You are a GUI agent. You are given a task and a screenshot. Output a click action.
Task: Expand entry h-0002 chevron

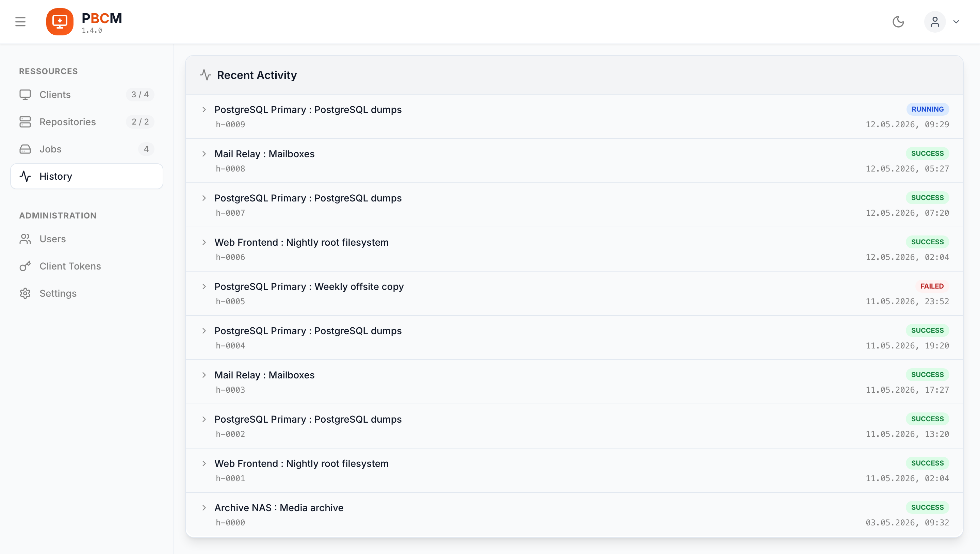pyautogui.click(x=204, y=419)
